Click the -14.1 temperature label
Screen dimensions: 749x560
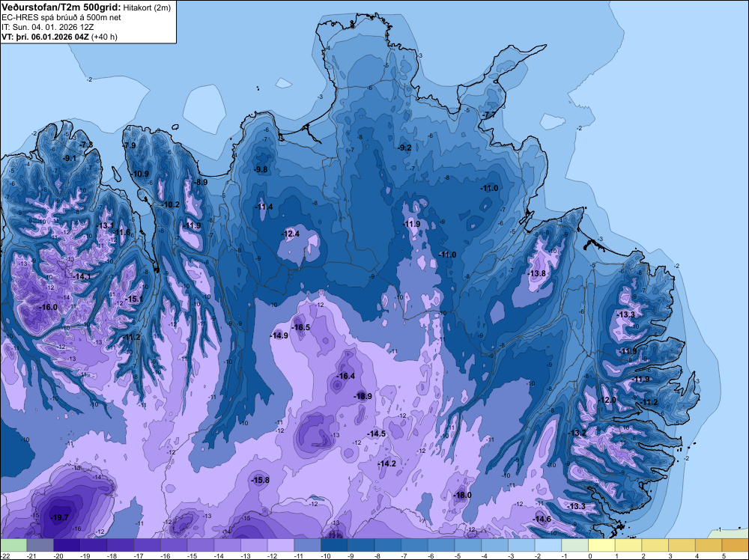coord(81,276)
